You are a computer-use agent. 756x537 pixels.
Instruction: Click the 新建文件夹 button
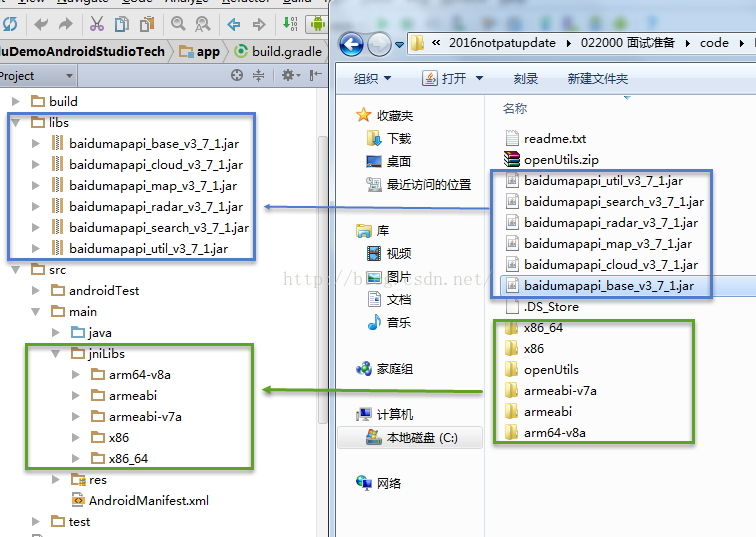click(x=597, y=78)
